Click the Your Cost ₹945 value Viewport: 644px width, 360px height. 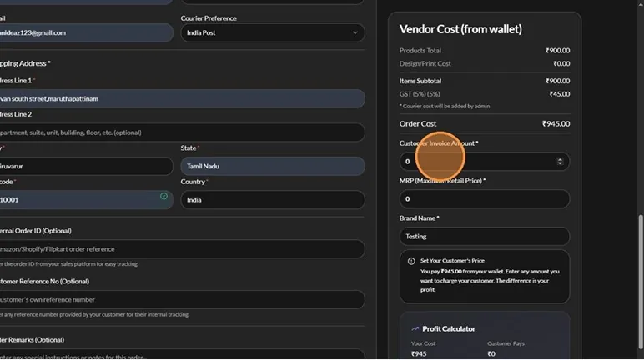coord(419,354)
